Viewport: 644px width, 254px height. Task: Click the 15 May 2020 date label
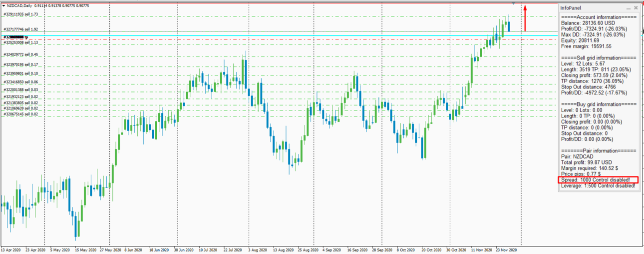(85, 249)
